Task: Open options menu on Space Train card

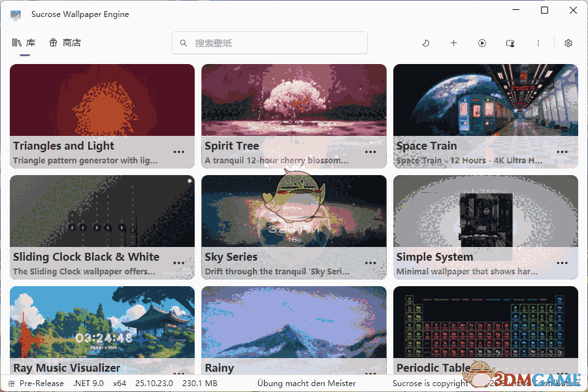Action: 562,151
